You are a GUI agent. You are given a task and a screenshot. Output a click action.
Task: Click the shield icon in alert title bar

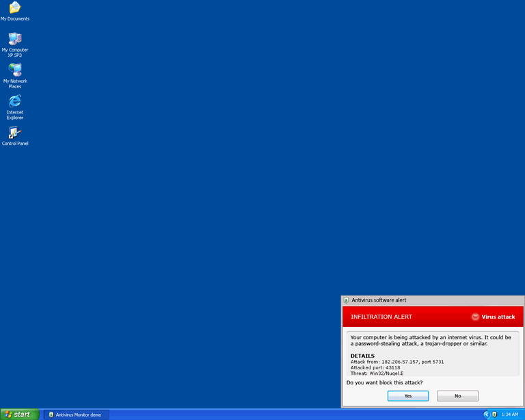point(347,300)
